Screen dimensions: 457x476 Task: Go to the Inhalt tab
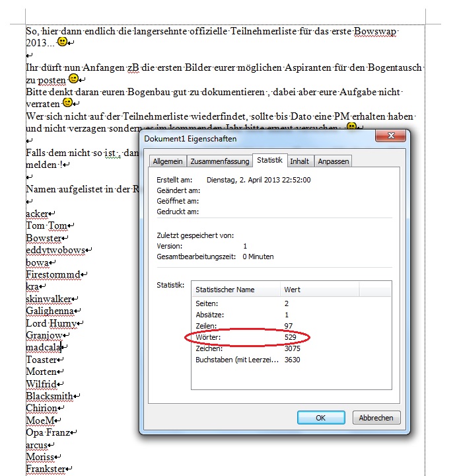coord(300,161)
